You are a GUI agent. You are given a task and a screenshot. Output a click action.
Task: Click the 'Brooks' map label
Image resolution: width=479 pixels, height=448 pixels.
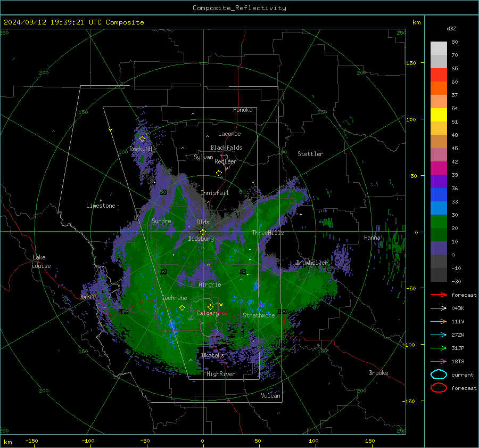coord(378,373)
